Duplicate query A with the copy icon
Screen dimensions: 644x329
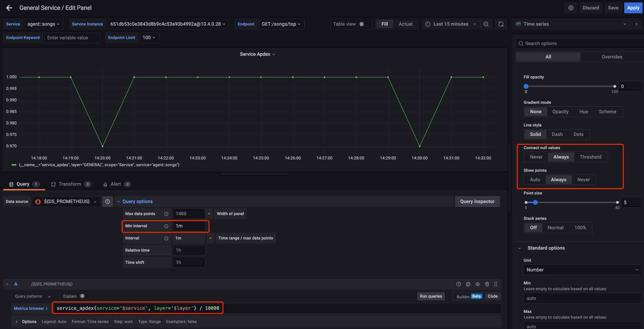tap(468, 284)
